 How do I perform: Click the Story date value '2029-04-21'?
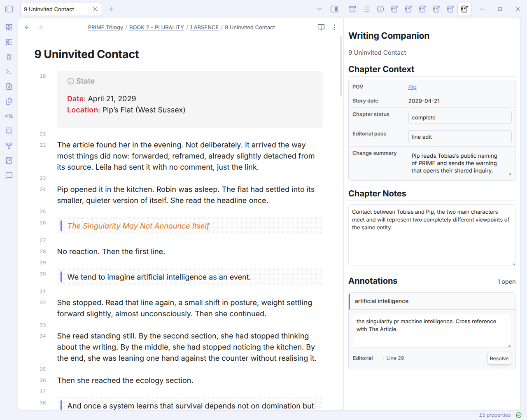[x=424, y=101]
